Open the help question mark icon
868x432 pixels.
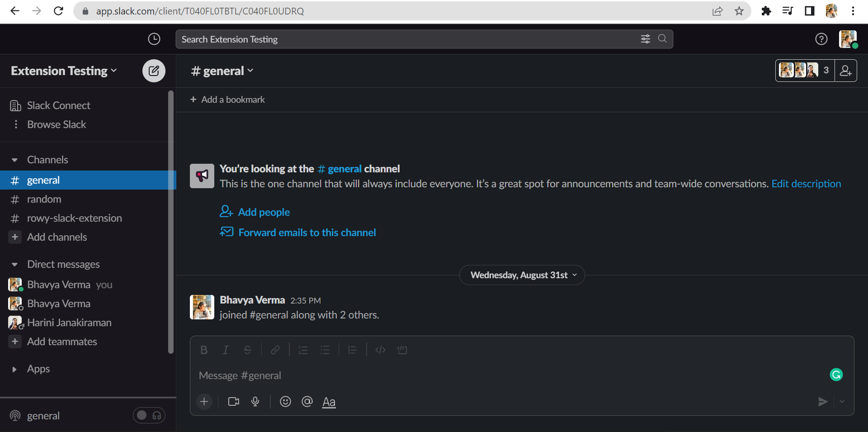pos(821,39)
